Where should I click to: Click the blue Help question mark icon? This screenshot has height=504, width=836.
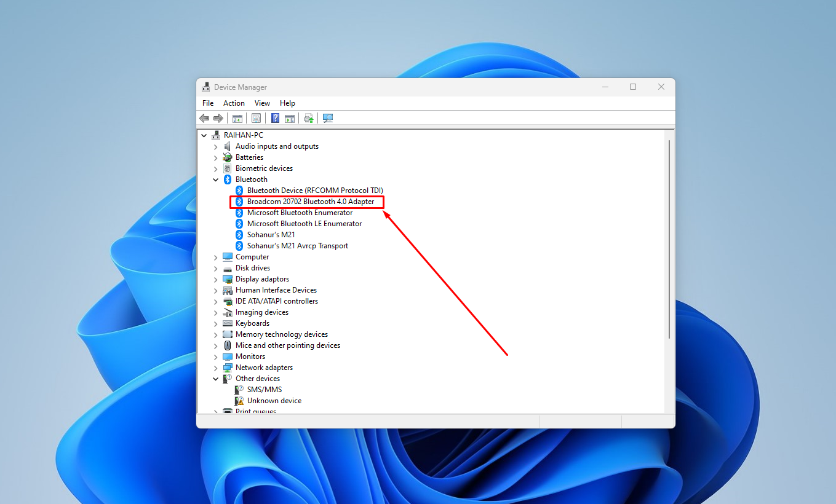(276, 118)
